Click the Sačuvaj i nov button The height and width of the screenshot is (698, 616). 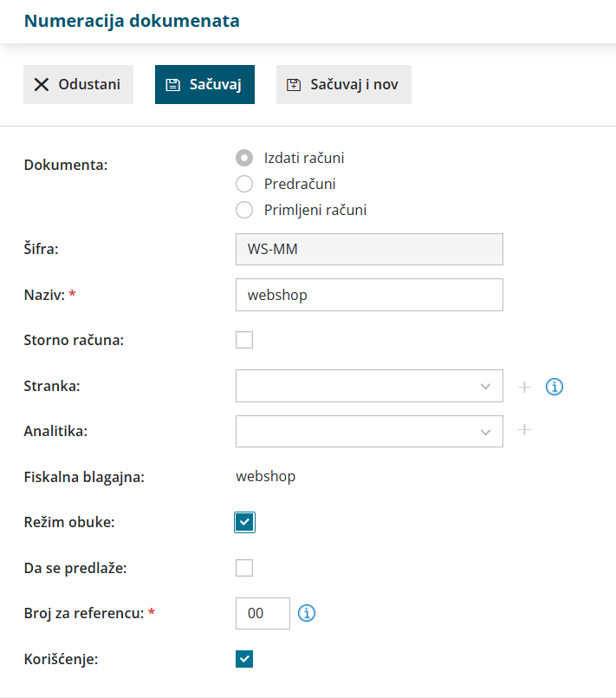click(x=344, y=84)
